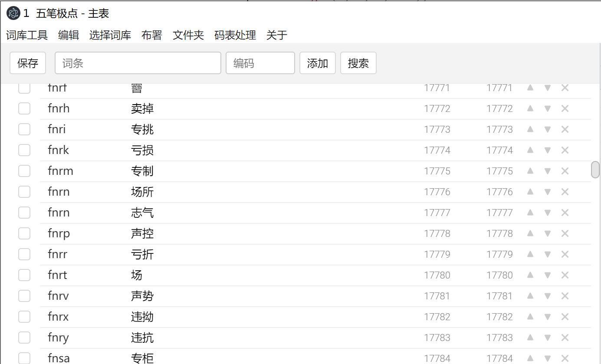Image resolution: width=601 pixels, height=364 pixels.
Task: Open the 编辑 menu
Action: pyautogui.click(x=68, y=35)
